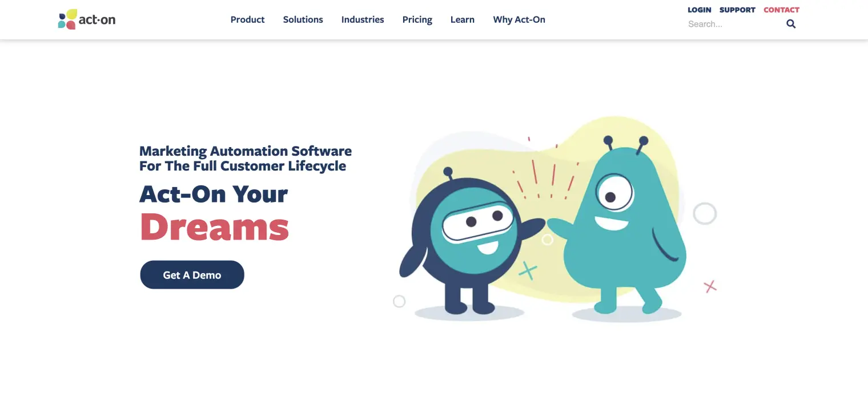The width and height of the screenshot is (868, 393).
Task: Click the pink X decoration beside the monster
Action: [x=710, y=286]
